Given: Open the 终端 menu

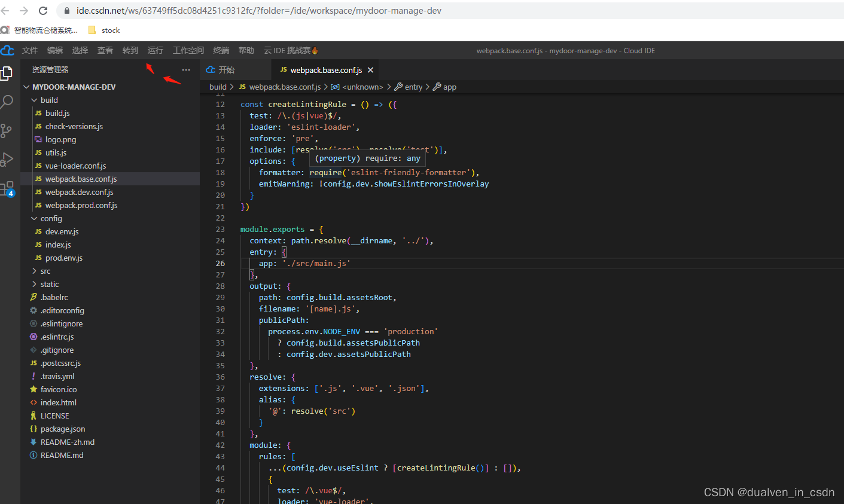Looking at the screenshot, I should 221,50.
